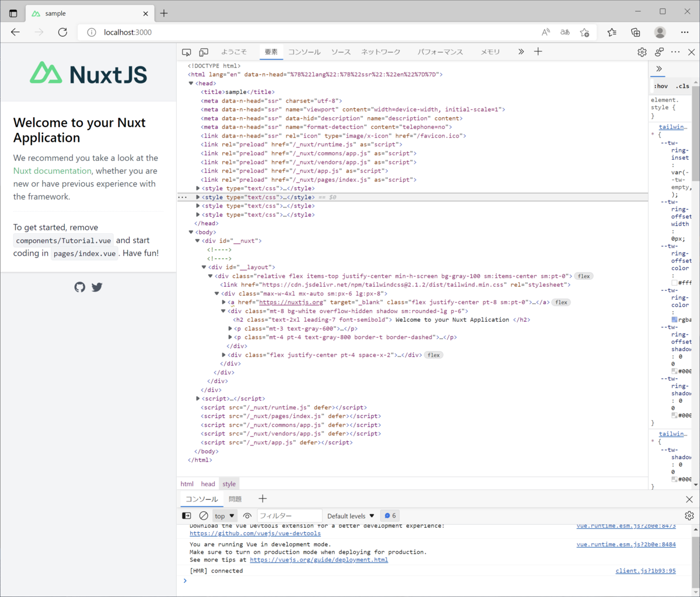This screenshot has height=597, width=700.
Task: Click the 6 issues badge
Action: coord(390,515)
